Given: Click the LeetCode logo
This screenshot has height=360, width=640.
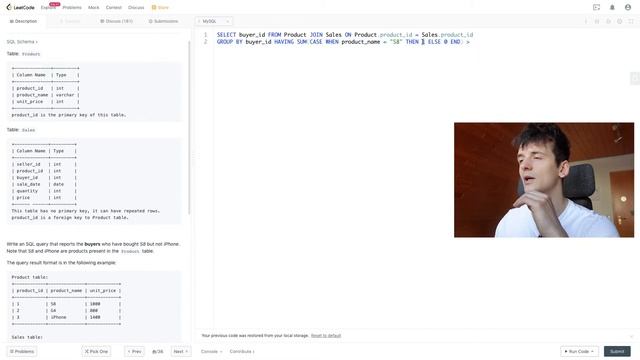Looking at the screenshot, I should (20, 7).
